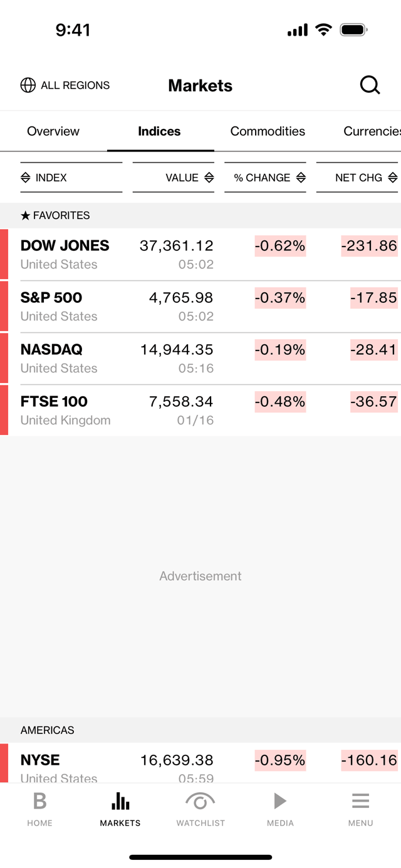Switch to the Overview tab
This screenshot has width=401, height=868.
coord(53,131)
